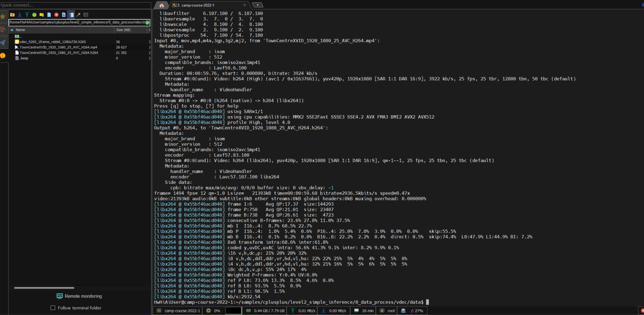644x315 pixels.
Task: Click the 'kb/s:2932.54' terminal line
Action: coord(207,297)
